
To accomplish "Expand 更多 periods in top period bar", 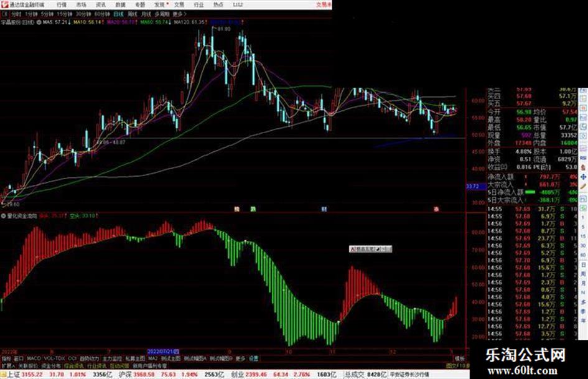I will (x=179, y=14).
